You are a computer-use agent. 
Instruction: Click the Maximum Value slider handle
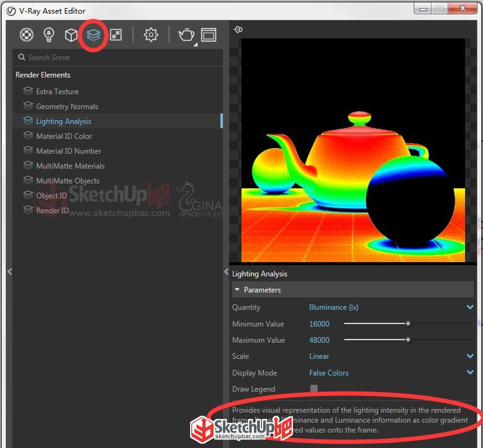point(408,340)
